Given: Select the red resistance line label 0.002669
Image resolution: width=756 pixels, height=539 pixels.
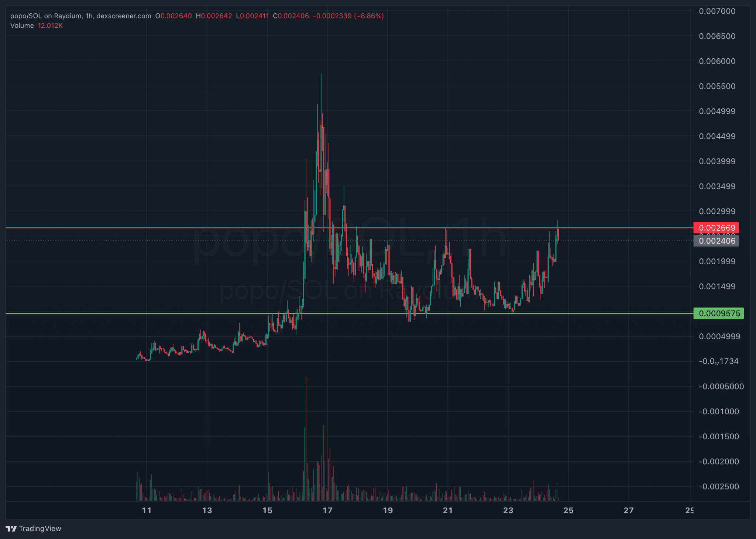Looking at the screenshot, I should pos(716,228).
